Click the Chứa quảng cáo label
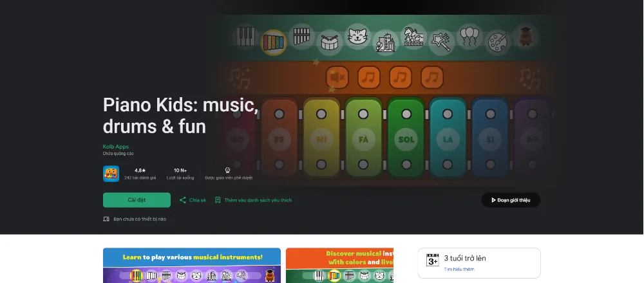This screenshot has width=644, height=283. coord(118,153)
